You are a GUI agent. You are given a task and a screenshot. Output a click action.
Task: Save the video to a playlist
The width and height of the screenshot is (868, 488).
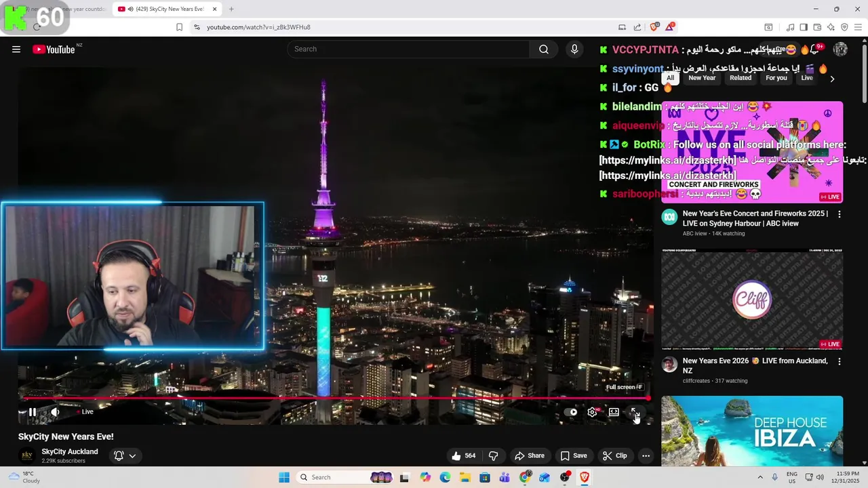[574, 455]
